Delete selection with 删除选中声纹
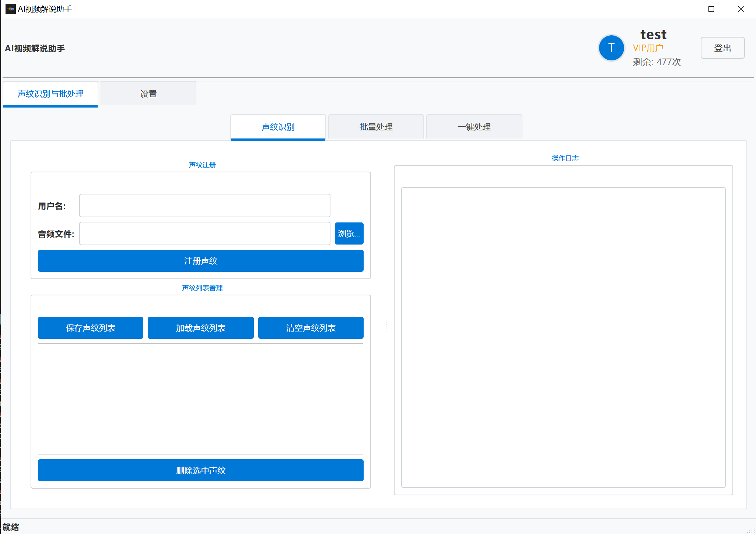756x534 pixels. point(201,470)
